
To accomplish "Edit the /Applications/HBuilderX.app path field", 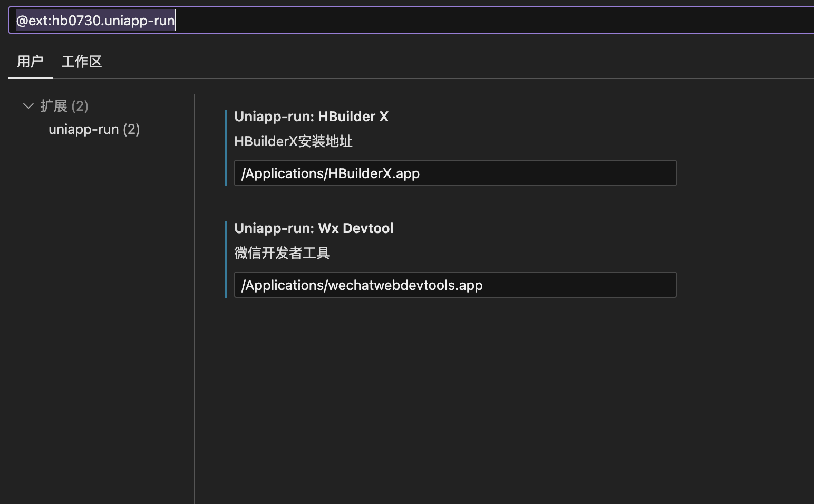I will click(456, 173).
